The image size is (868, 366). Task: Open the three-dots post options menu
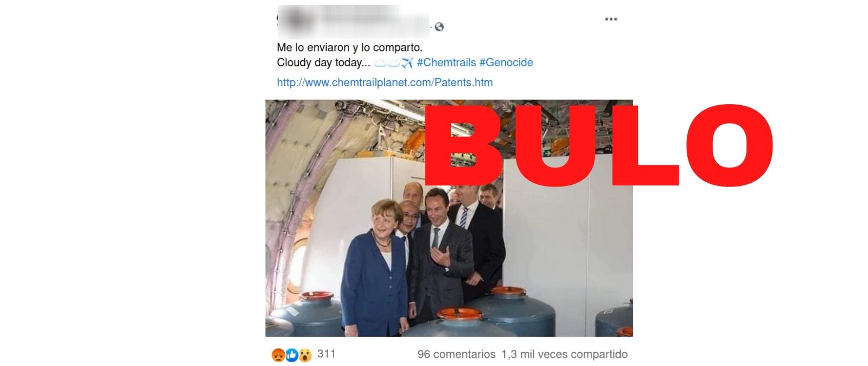tap(611, 19)
